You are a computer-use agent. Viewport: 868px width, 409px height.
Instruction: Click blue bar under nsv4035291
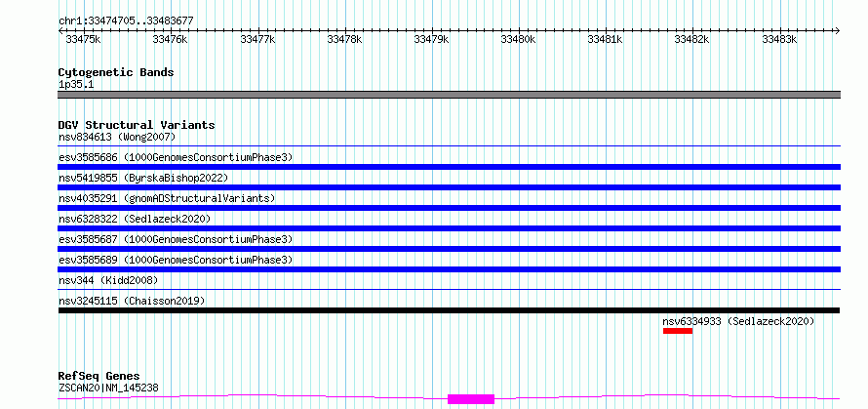coord(449,208)
